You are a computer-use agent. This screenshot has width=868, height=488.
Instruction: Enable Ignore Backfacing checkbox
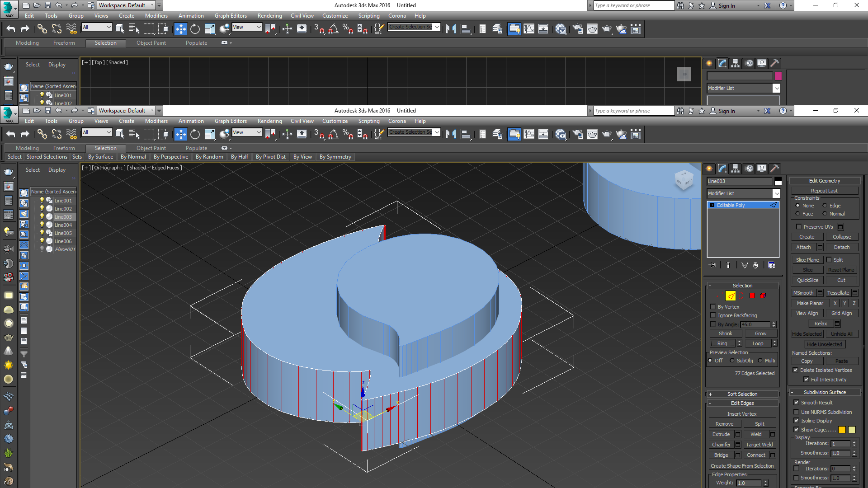pyautogui.click(x=713, y=315)
